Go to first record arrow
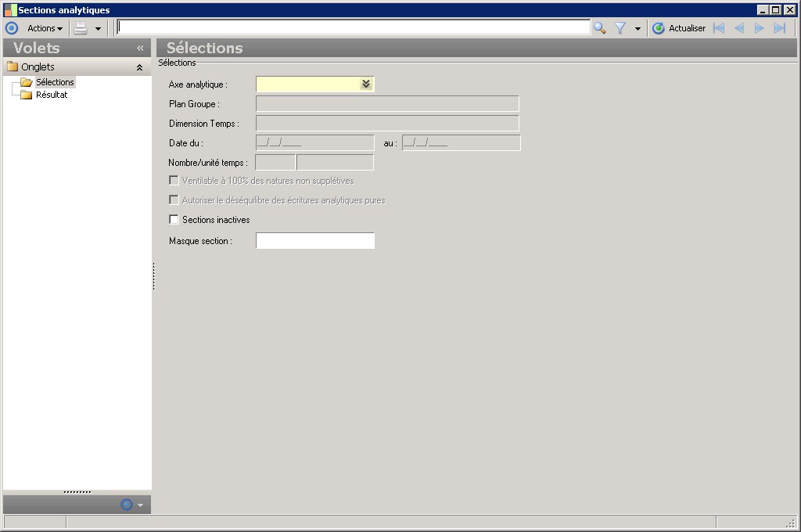 (719, 28)
